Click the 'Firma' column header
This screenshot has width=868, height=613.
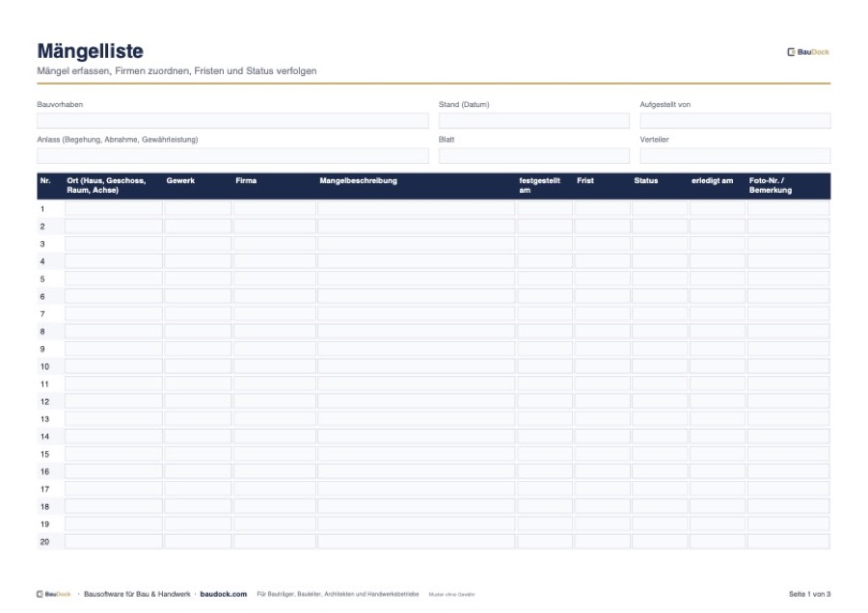[246, 181]
